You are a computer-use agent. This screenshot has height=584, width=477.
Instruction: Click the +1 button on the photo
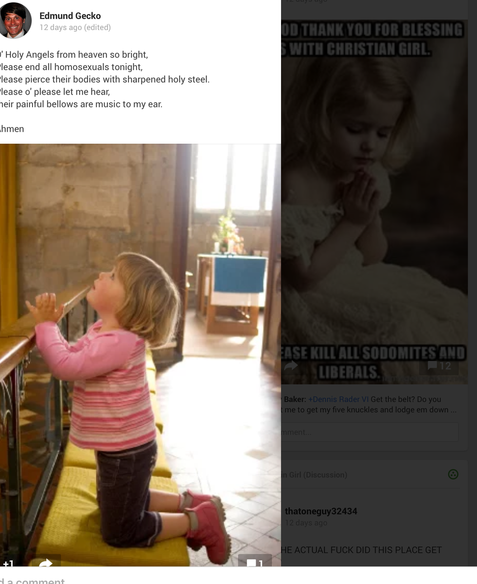[7, 564]
